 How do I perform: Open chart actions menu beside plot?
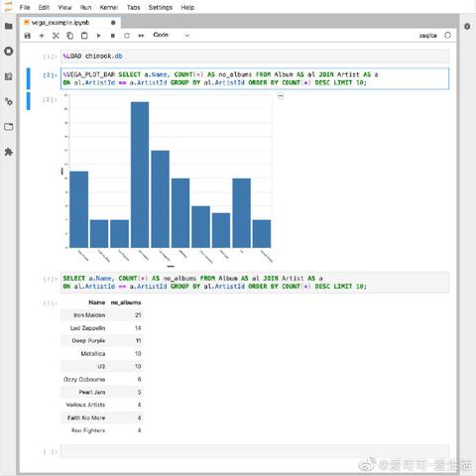[x=281, y=96]
